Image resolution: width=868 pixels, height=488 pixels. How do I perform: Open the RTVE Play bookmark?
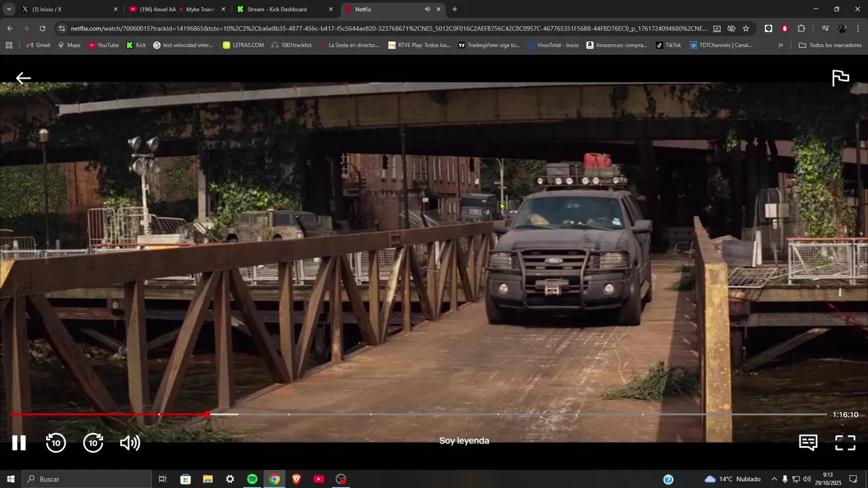click(420, 45)
